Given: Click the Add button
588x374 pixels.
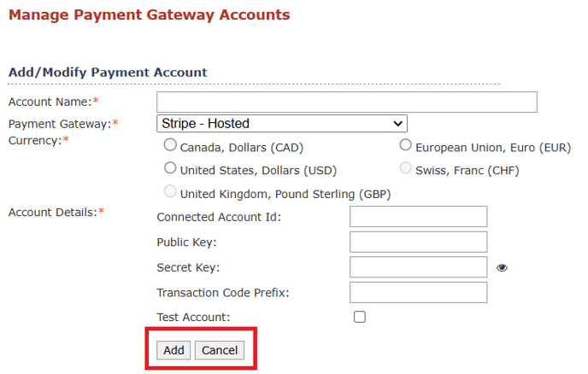Looking at the screenshot, I should tap(173, 350).
